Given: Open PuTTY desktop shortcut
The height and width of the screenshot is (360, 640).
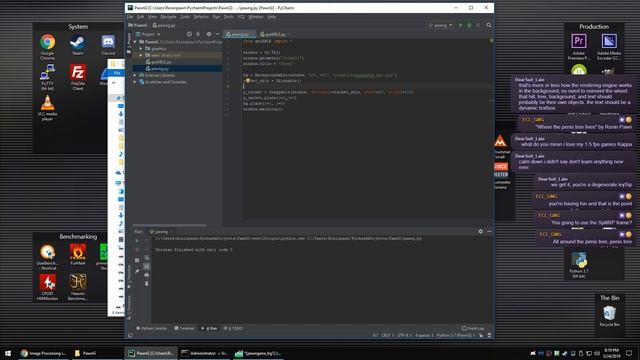Looking at the screenshot, I should pyautogui.click(x=47, y=78).
